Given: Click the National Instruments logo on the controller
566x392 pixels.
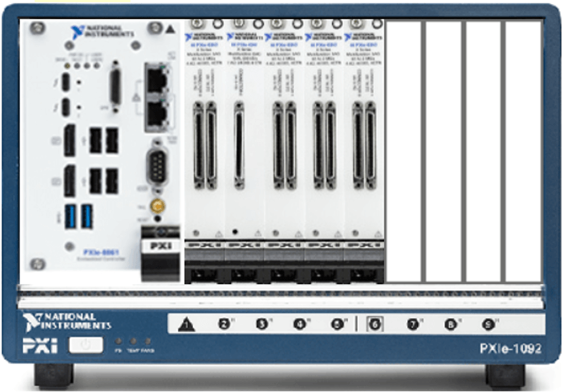Looking at the screenshot, I should coord(103,31).
